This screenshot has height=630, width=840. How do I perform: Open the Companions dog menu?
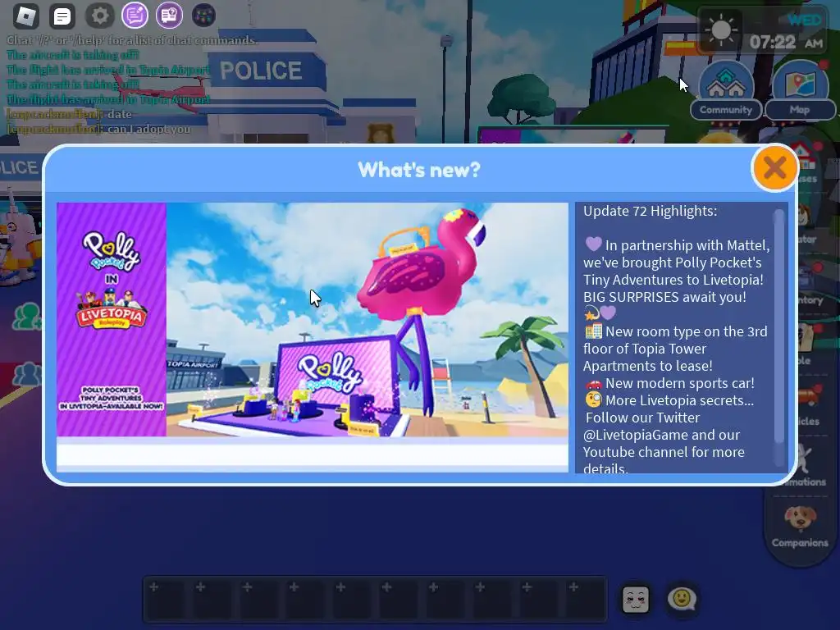tap(800, 526)
